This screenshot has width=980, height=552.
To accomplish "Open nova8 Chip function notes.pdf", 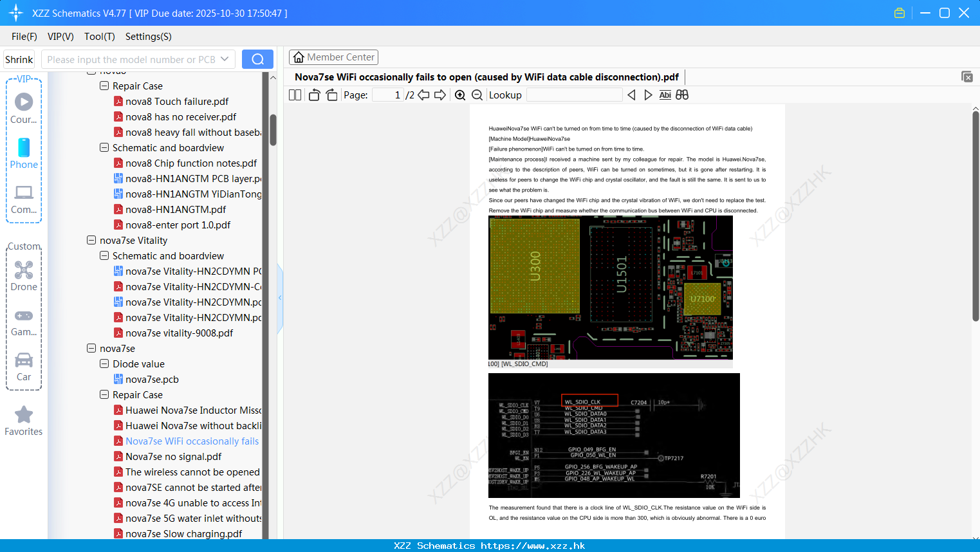I will pos(191,163).
